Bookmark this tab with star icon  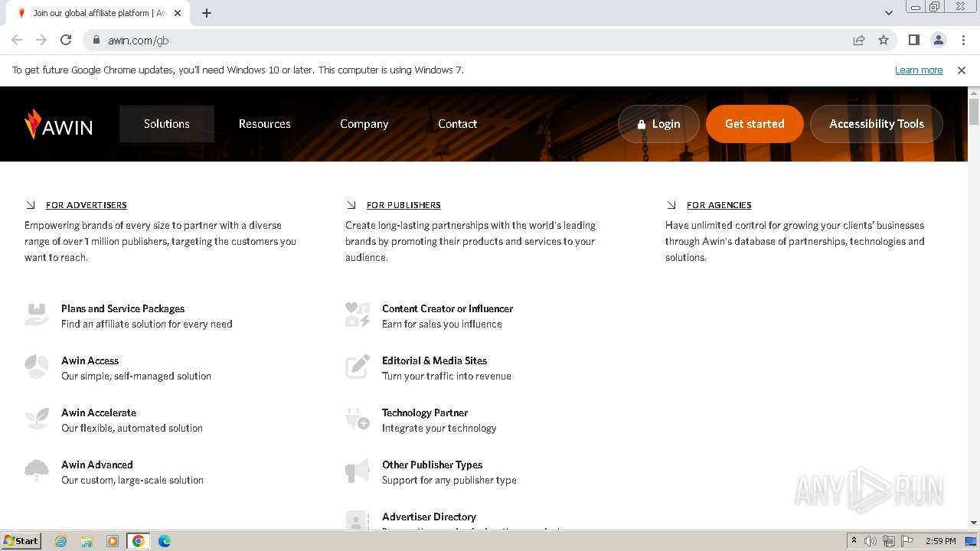(884, 40)
